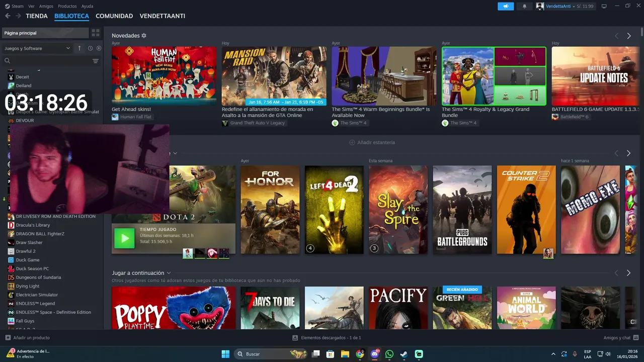644x362 pixels.
Task: Select the Left 4 Dead 2 cover
Action: 334,210
